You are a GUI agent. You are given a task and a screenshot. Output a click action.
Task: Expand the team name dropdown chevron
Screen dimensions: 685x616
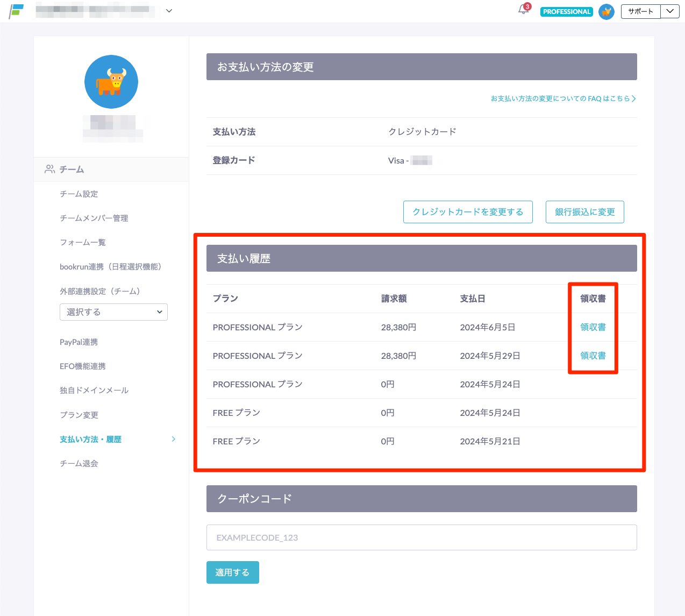(169, 11)
